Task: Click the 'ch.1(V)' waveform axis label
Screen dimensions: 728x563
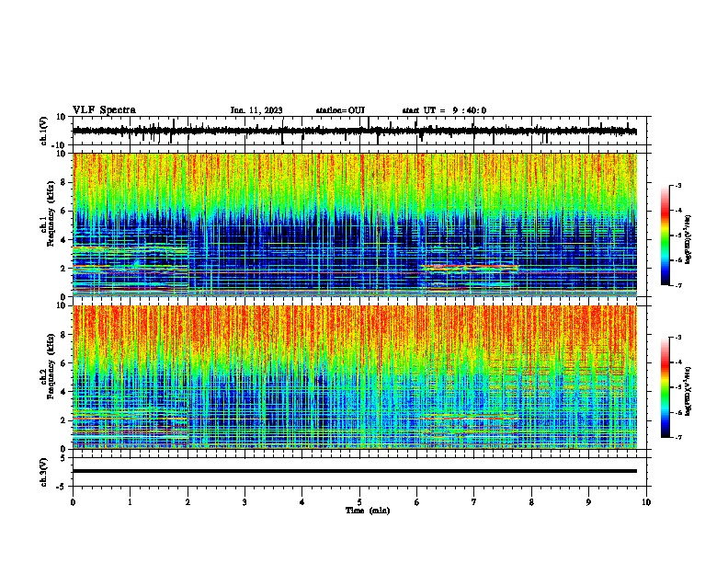Action: click(44, 131)
